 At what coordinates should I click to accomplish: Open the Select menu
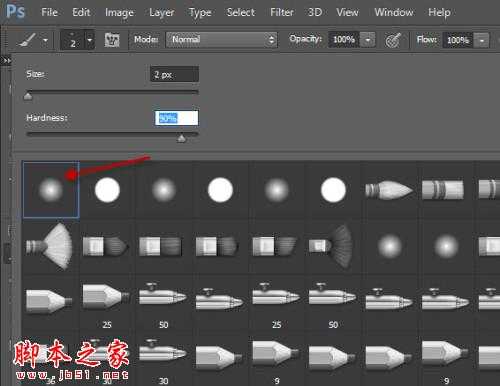241,12
